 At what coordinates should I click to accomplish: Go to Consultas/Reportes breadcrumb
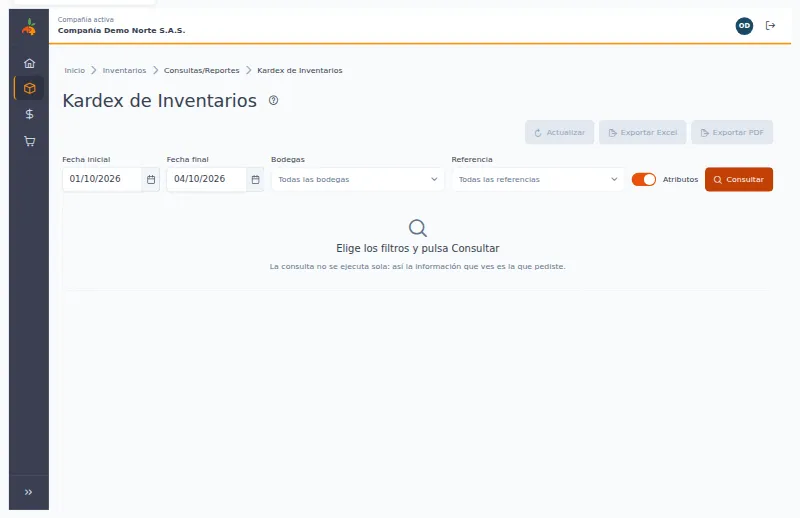tap(202, 70)
